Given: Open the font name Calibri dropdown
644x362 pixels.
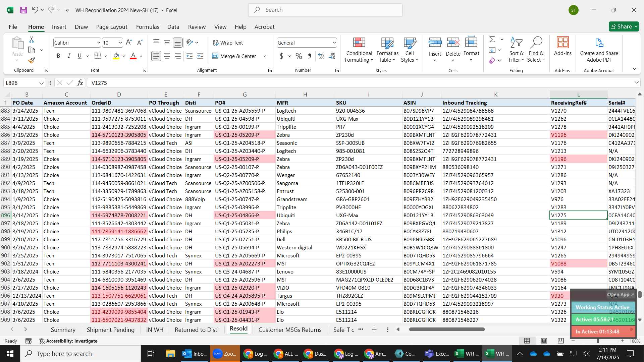Looking at the screenshot, I should coord(99,43).
